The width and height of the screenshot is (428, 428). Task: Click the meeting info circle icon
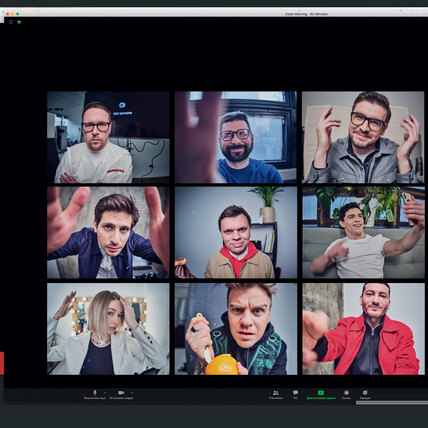click(x=11, y=22)
